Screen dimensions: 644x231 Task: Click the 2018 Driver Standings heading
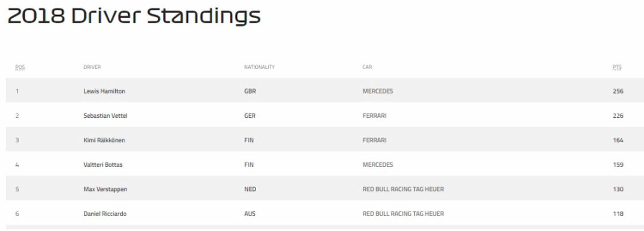pos(134,16)
